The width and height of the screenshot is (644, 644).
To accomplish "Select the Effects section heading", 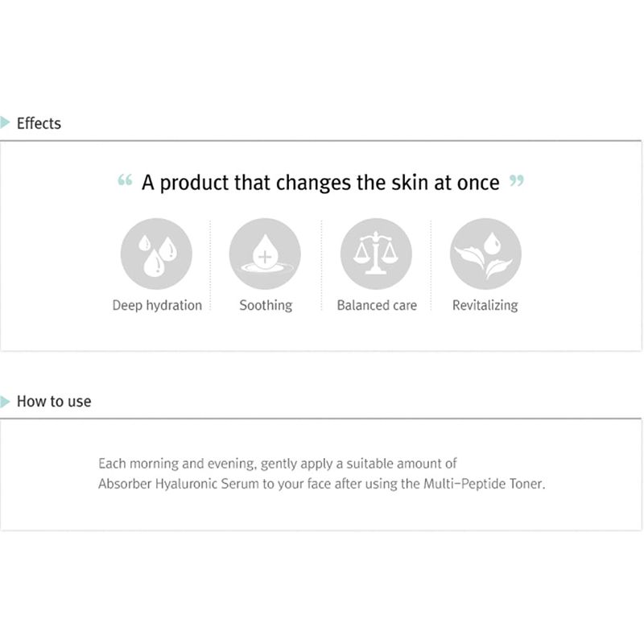I will point(39,123).
